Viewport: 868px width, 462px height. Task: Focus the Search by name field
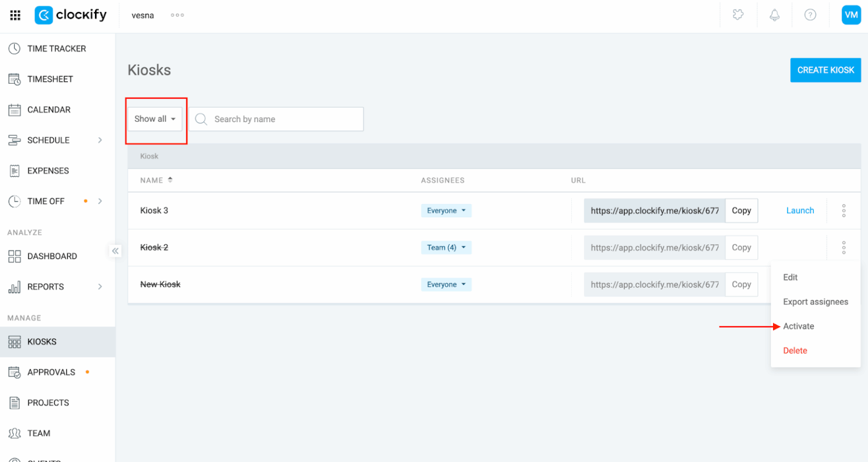[x=283, y=119]
